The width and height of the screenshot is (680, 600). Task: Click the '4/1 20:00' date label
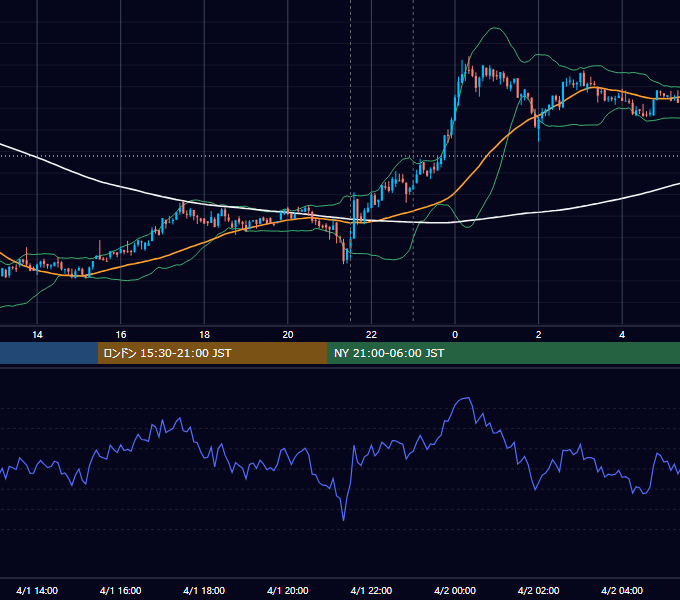click(x=288, y=591)
